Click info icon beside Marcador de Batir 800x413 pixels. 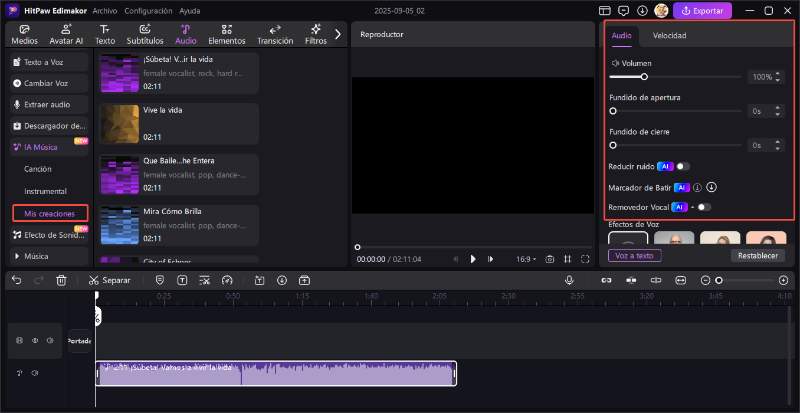pos(697,187)
